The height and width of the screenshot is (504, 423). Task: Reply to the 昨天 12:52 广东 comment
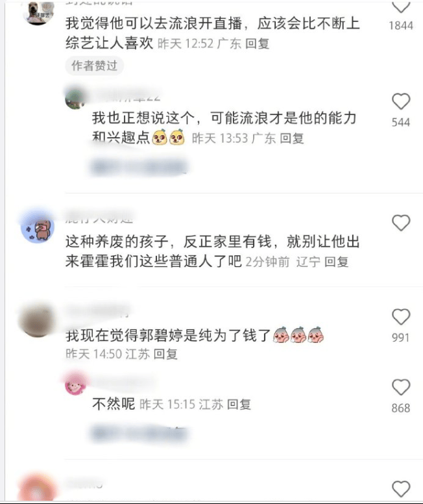coord(257,44)
